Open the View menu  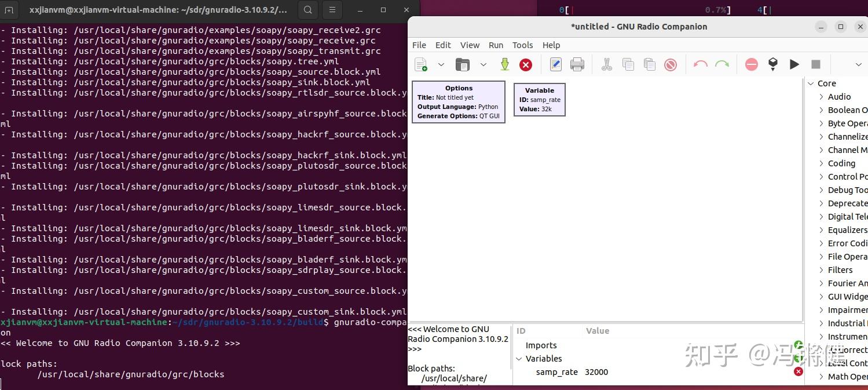pyautogui.click(x=470, y=45)
